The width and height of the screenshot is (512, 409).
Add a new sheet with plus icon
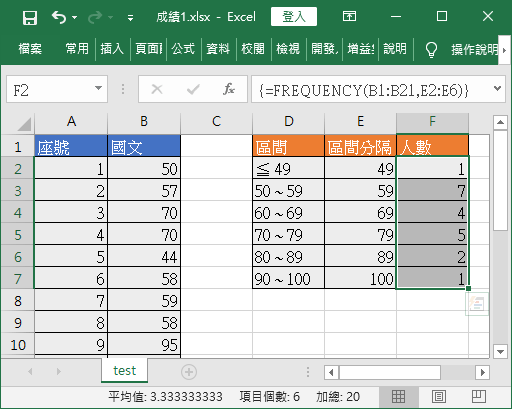189,372
